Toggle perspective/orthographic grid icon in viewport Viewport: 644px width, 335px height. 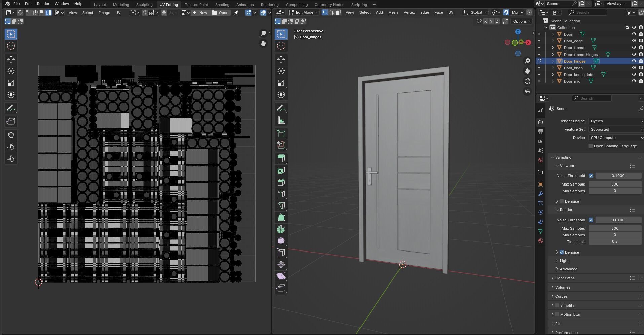click(x=527, y=91)
